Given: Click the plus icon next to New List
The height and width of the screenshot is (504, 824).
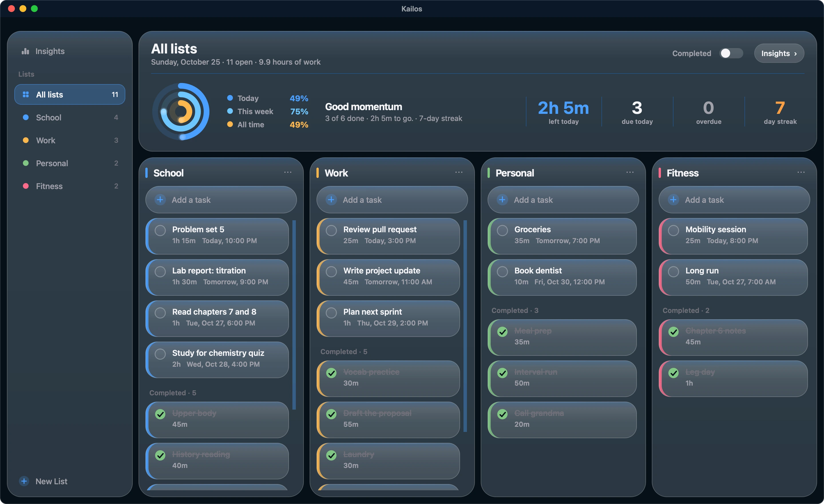Looking at the screenshot, I should pos(24,481).
